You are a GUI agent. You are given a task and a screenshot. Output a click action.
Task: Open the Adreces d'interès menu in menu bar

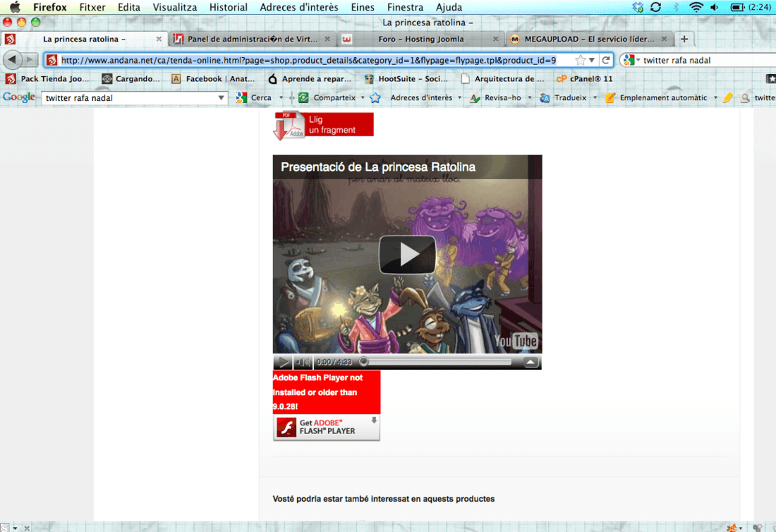[299, 7]
